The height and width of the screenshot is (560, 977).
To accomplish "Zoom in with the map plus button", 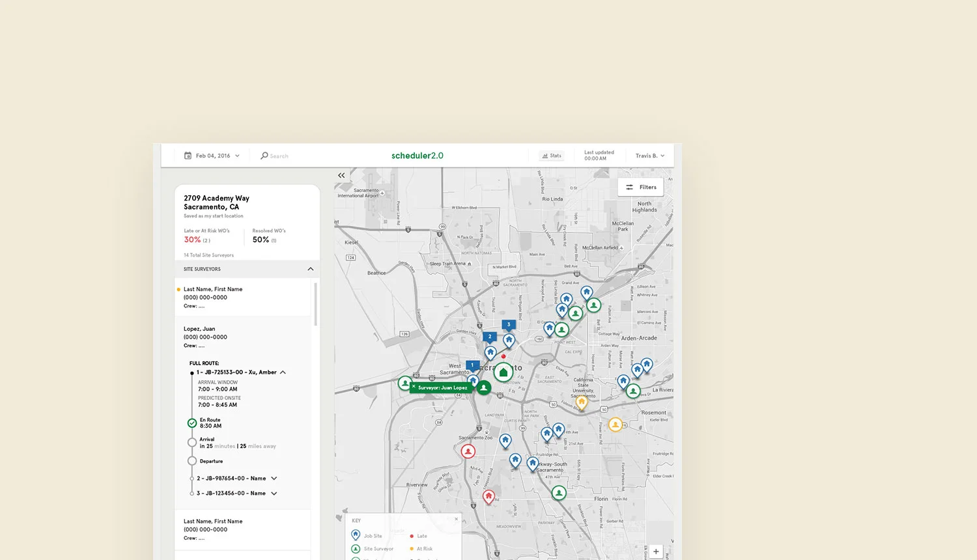I will click(656, 552).
